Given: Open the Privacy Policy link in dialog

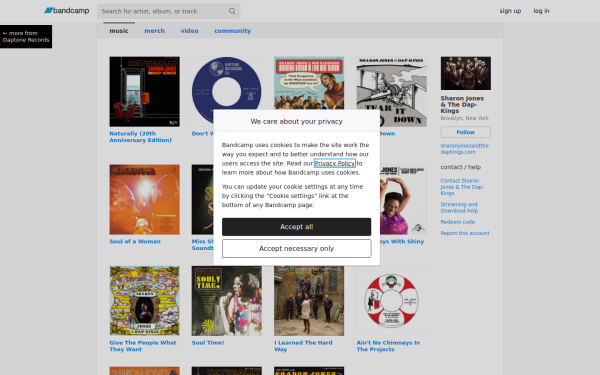Looking at the screenshot, I should (335, 163).
